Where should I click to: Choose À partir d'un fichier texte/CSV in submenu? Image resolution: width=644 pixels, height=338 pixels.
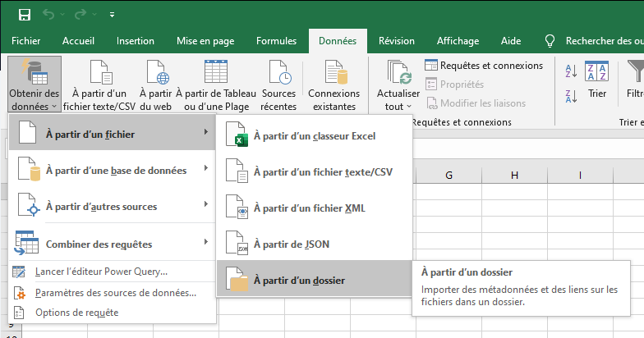point(314,172)
